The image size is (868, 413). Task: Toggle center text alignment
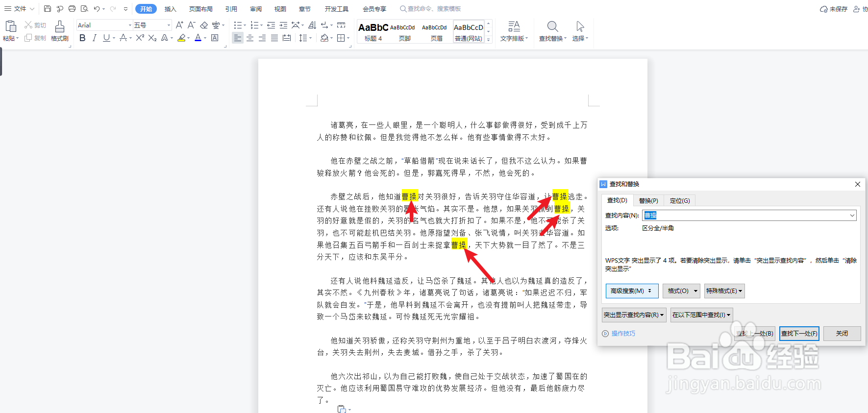(x=250, y=38)
